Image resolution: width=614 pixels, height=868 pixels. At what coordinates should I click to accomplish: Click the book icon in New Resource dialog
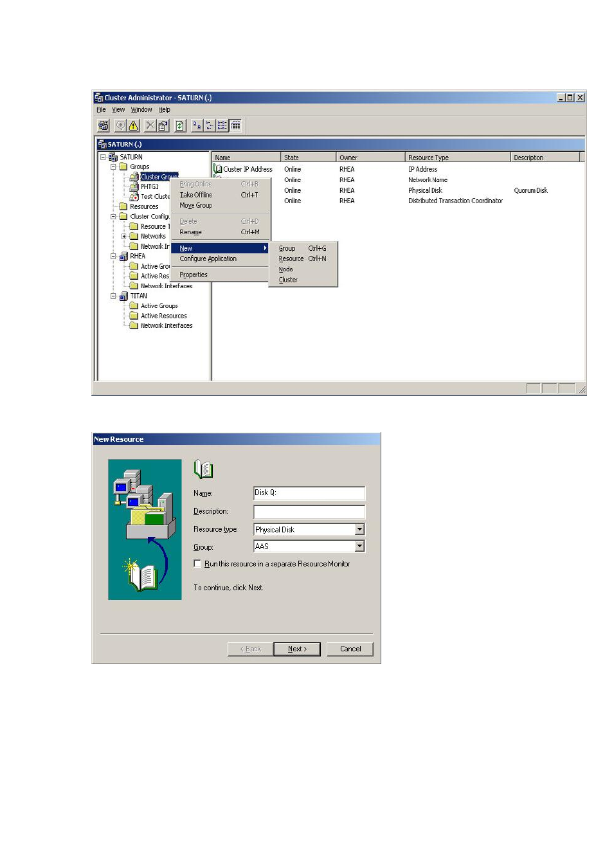coord(203,469)
